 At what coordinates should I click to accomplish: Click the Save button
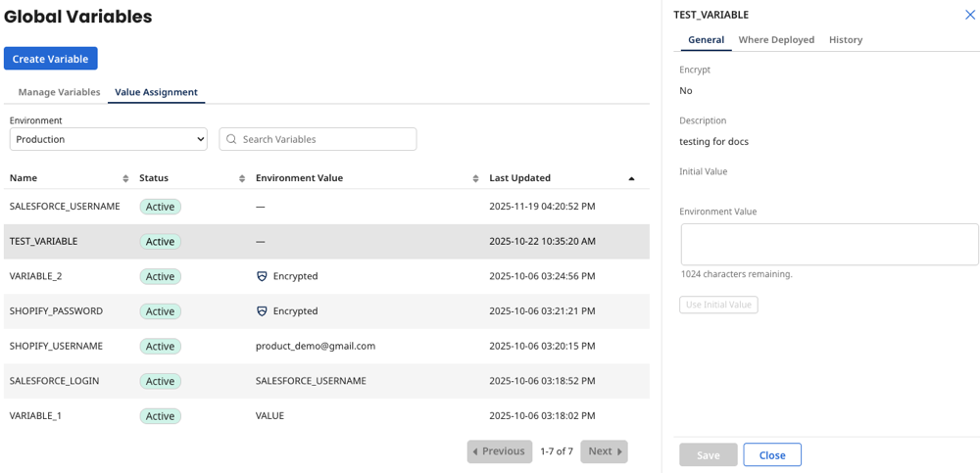tap(709, 454)
